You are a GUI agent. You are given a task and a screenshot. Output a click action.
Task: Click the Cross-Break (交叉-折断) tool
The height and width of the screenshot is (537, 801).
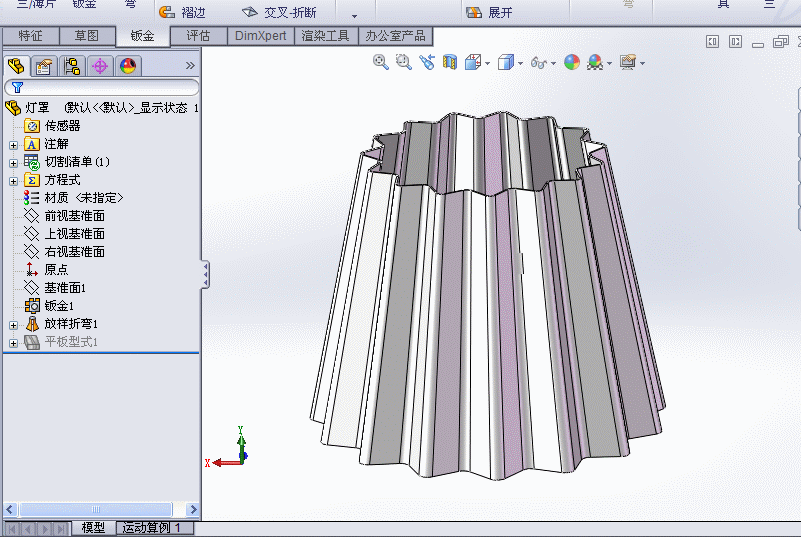(279, 12)
